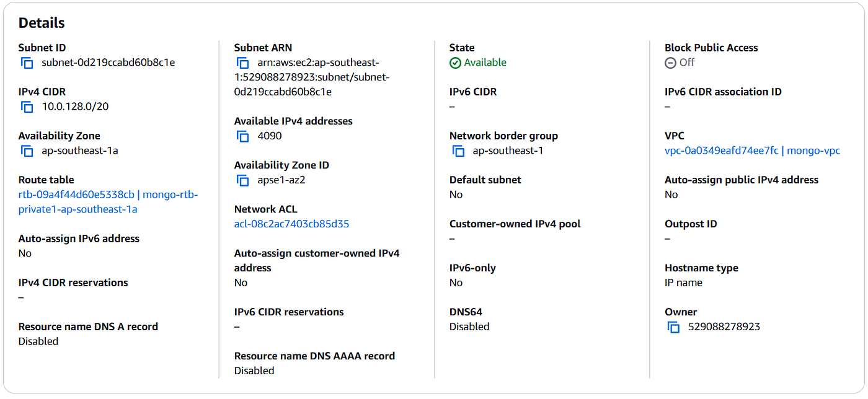Click the Customer-owned IPv4 pool label

tap(515, 224)
